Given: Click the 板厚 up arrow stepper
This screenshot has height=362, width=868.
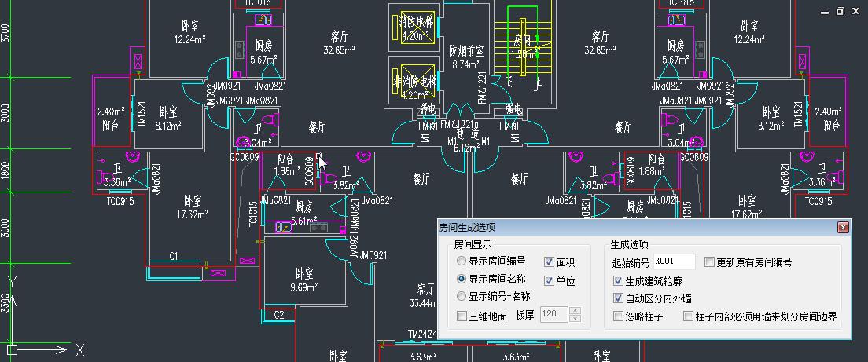Looking at the screenshot, I should [x=574, y=311].
